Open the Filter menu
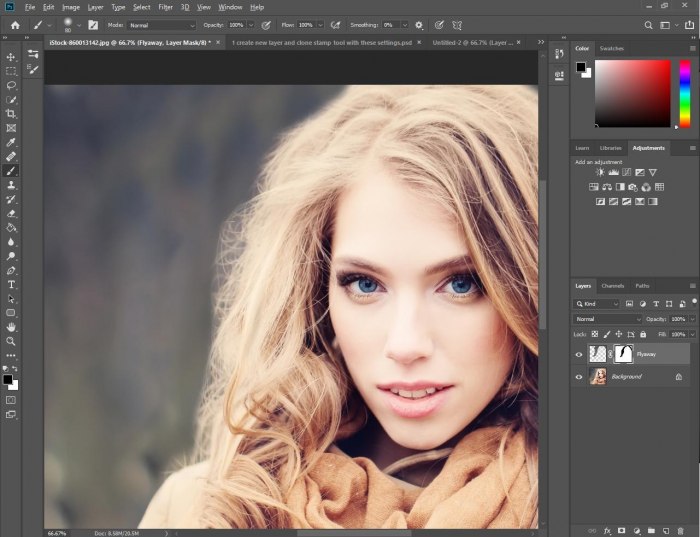700x537 pixels. point(165,7)
